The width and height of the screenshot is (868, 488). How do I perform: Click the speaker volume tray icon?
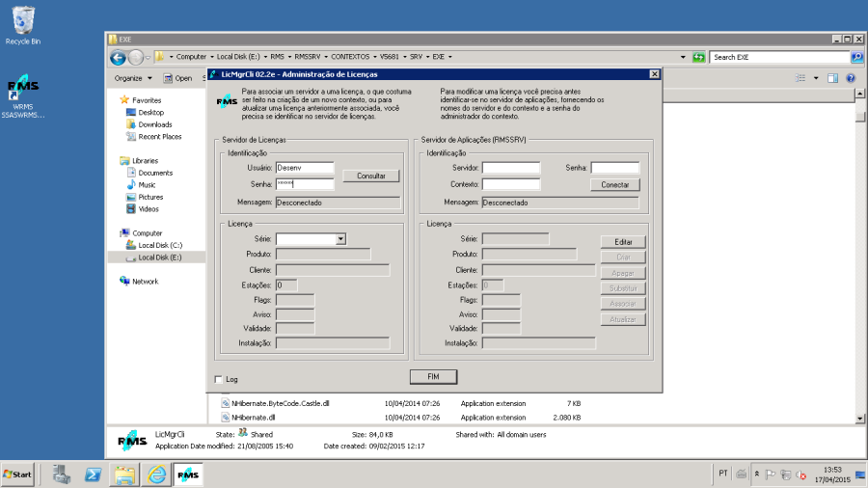[x=800, y=474]
